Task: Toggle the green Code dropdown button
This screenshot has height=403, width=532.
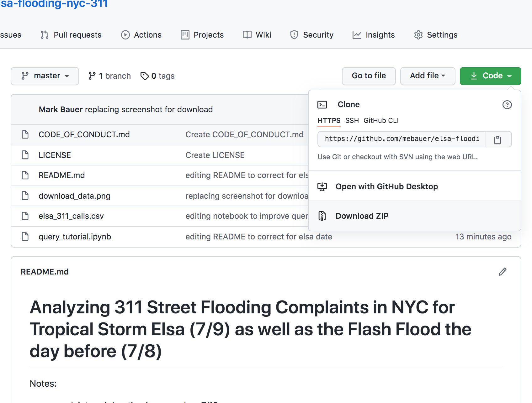Action: point(490,76)
